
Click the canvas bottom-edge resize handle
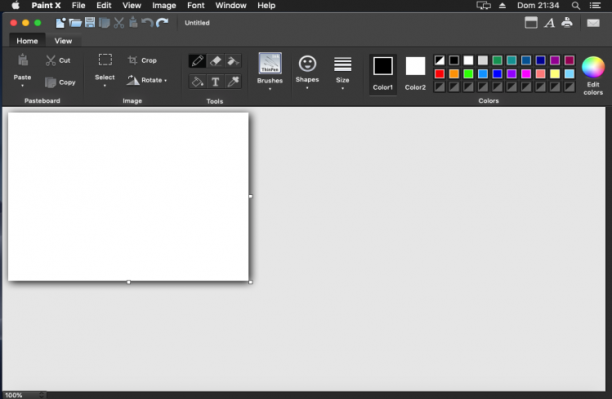[x=128, y=282]
